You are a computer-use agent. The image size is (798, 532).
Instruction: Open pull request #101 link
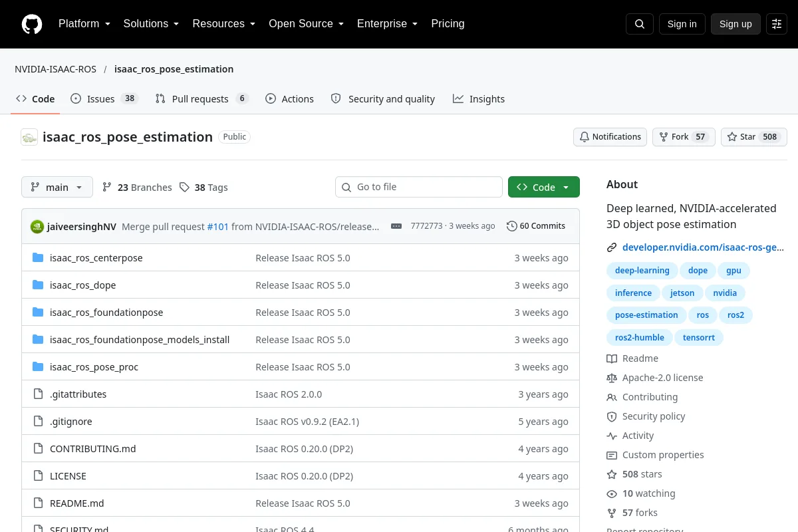218,226
